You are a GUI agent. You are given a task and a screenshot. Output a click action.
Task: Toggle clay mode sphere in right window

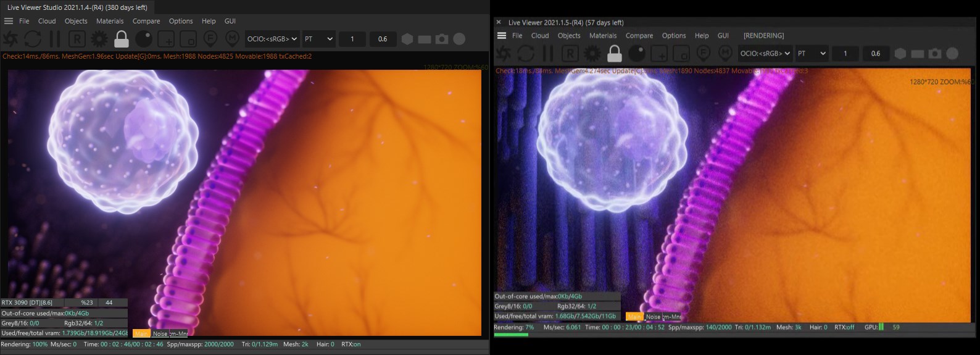(637, 53)
